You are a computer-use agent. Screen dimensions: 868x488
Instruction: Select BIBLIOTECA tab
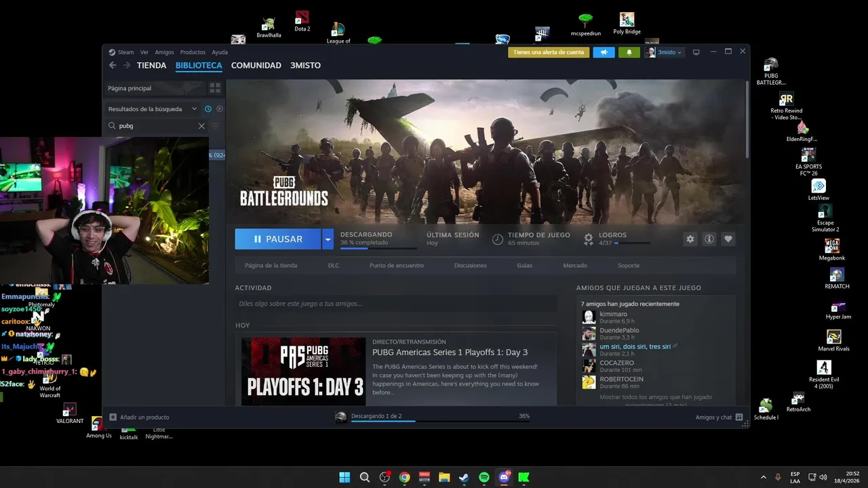[199, 66]
